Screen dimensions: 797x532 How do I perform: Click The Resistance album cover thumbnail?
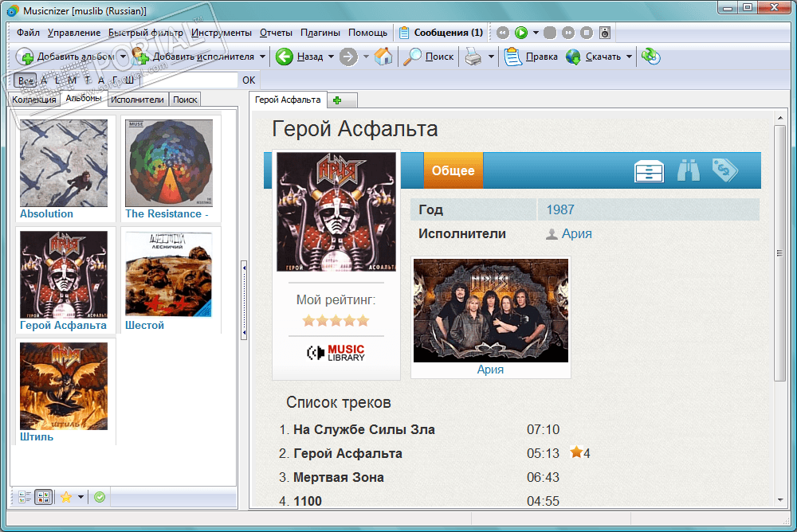click(169, 163)
